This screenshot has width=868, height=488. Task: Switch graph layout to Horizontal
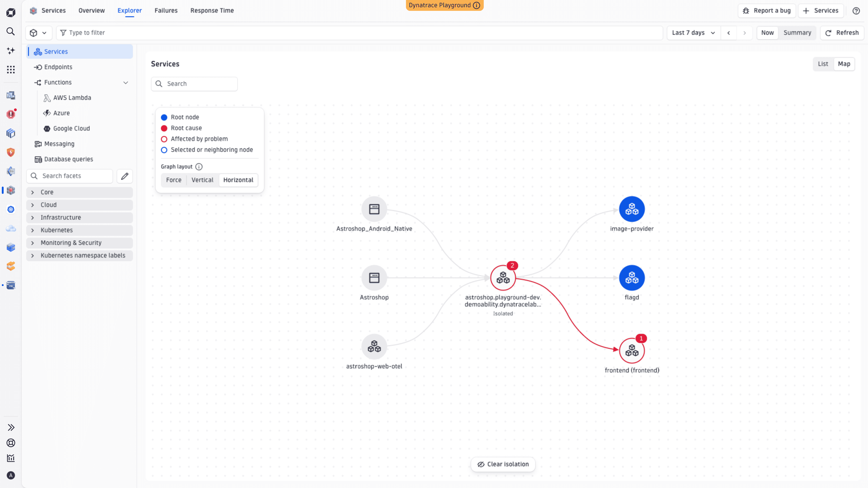(x=238, y=180)
